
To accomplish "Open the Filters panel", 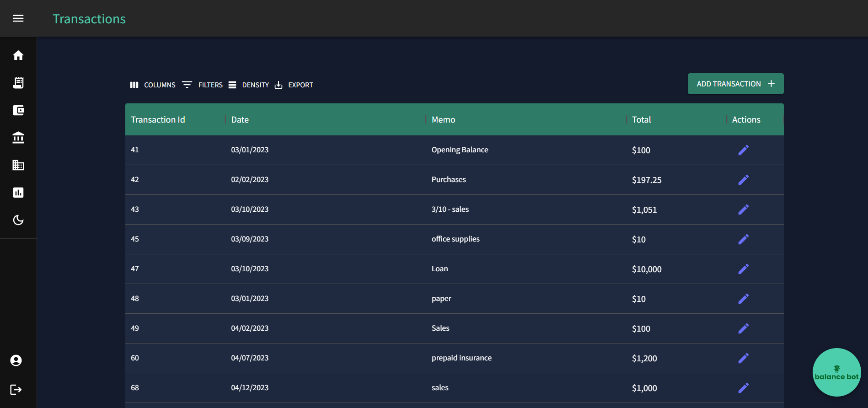I will click(x=203, y=85).
